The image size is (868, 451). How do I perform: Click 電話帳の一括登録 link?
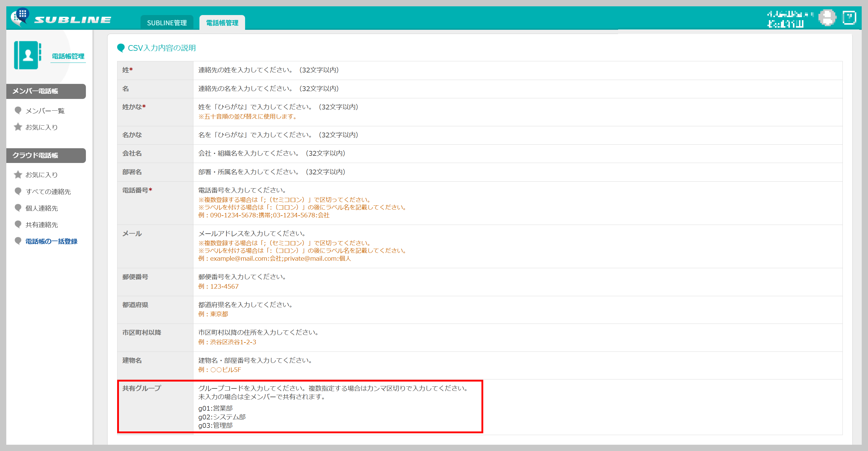[51, 241]
